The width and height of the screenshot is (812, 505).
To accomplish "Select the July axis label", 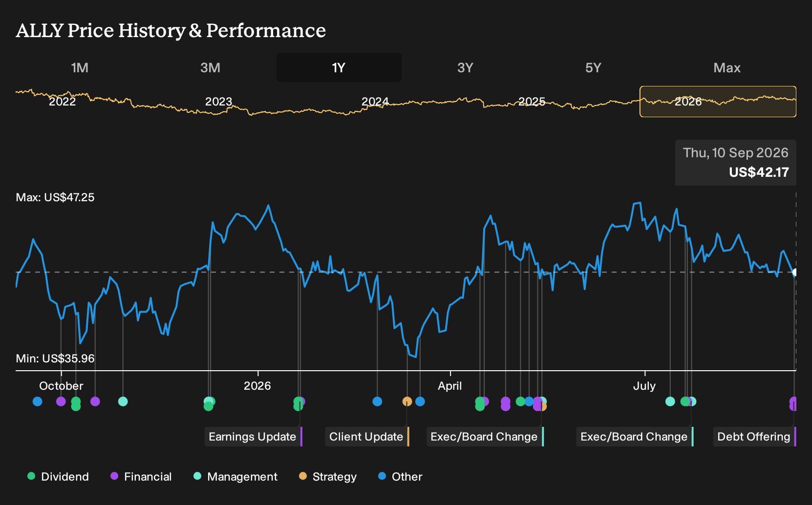I will [x=644, y=386].
